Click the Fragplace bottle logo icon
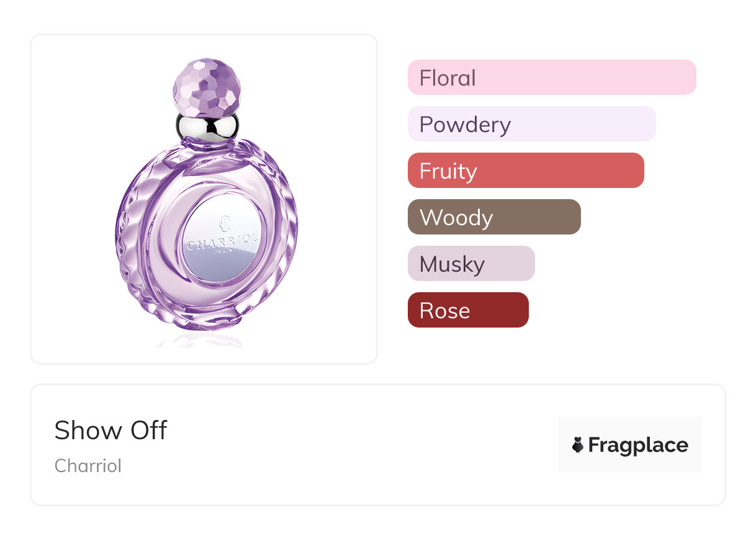 (578, 445)
